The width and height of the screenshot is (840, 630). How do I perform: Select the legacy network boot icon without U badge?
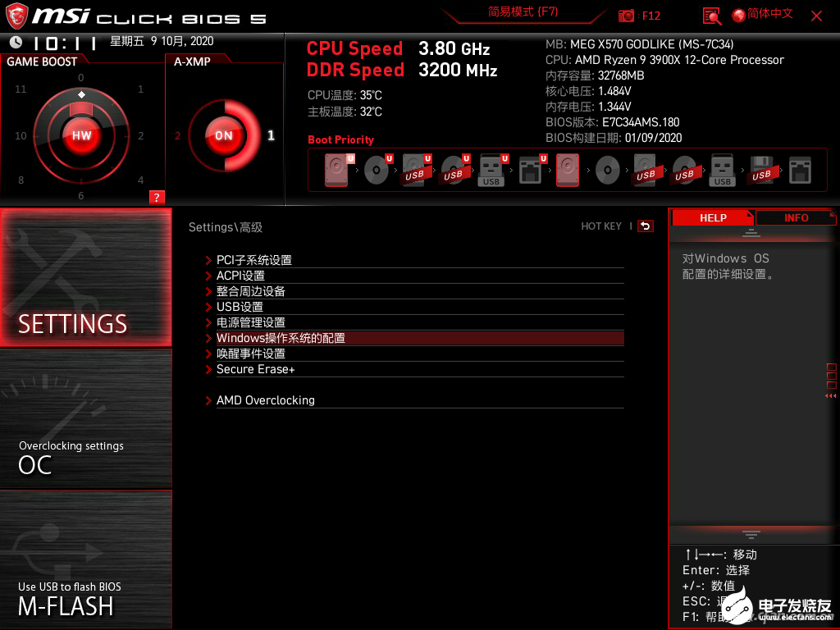[x=800, y=171]
